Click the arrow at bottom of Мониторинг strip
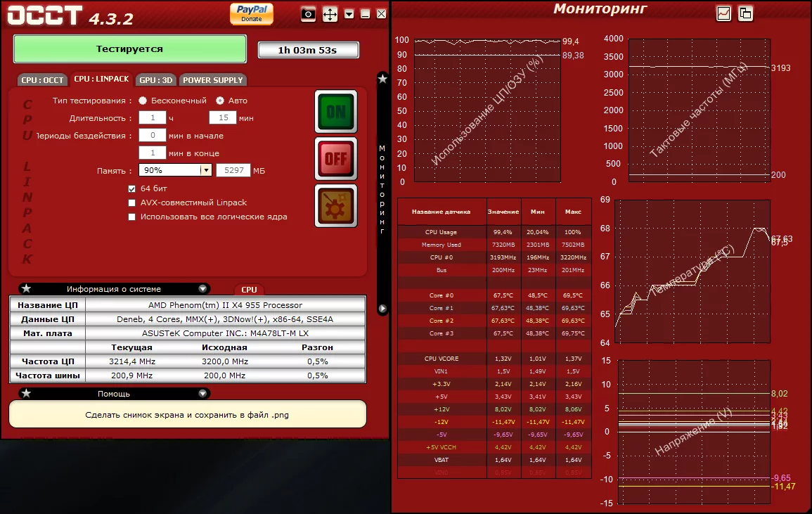812x514 pixels. click(x=382, y=309)
